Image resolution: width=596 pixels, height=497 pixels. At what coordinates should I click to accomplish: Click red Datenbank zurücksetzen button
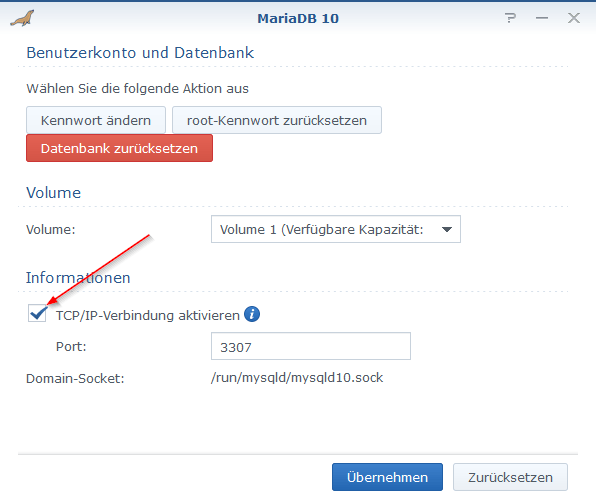tap(119, 148)
